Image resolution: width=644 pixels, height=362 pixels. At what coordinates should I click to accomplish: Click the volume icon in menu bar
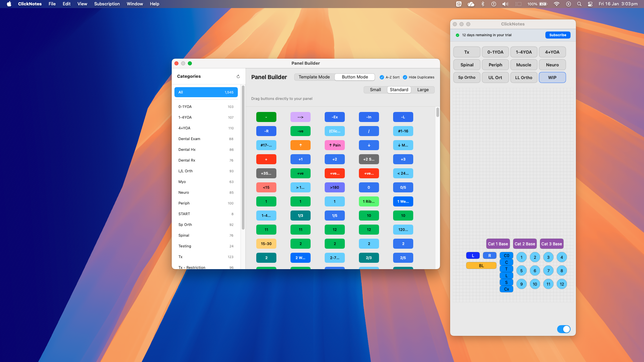505,4
